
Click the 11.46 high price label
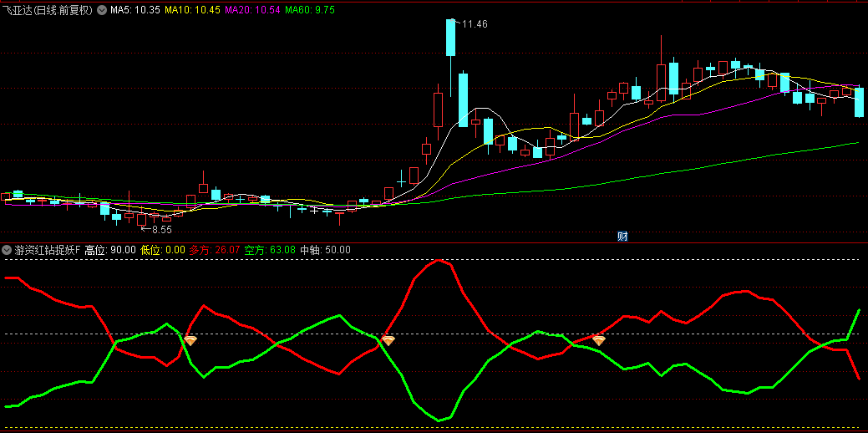pyautogui.click(x=474, y=24)
